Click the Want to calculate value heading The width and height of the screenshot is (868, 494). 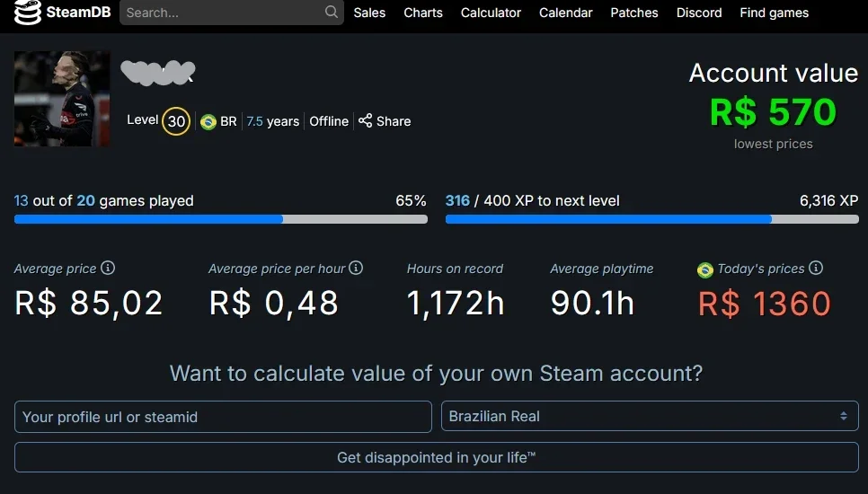(x=436, y=374)
